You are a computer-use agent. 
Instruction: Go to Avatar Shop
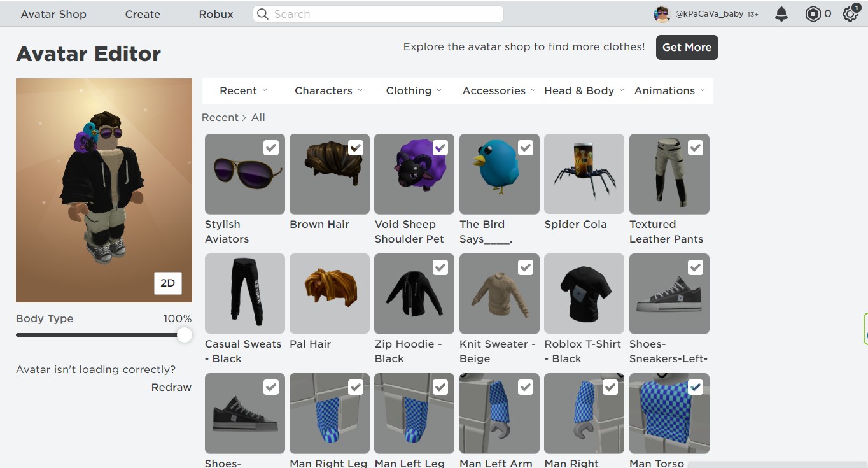pos(53,14)
